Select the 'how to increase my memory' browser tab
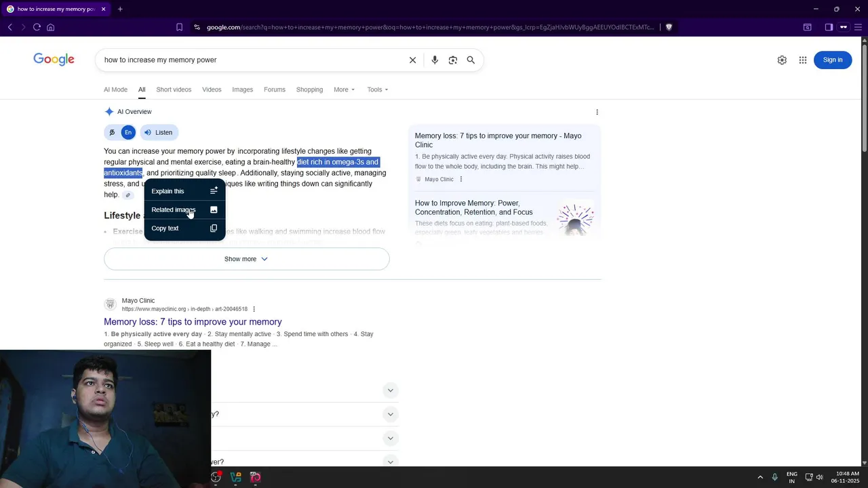The height and width of the screenshot is (488, 868). (x=56, y=9)
